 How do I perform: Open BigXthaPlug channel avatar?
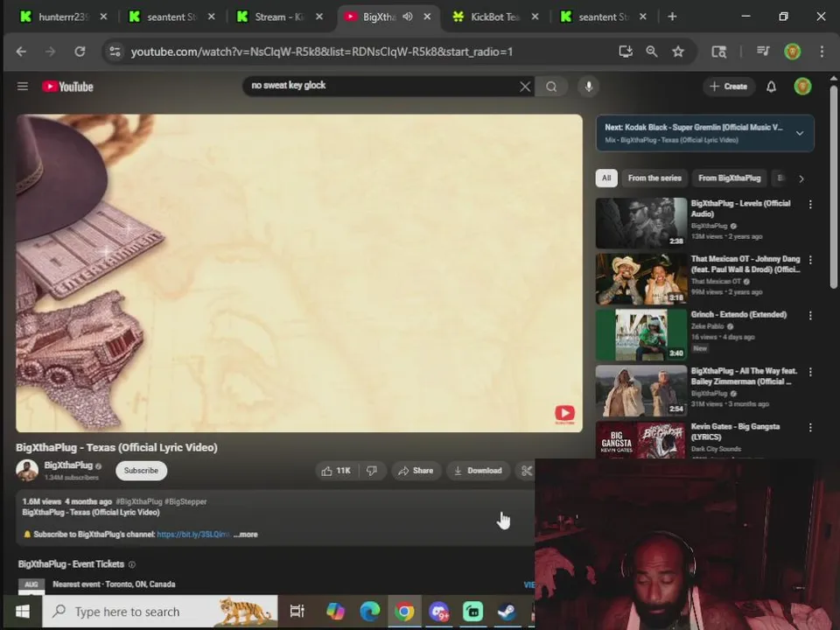tap(27, 471)
